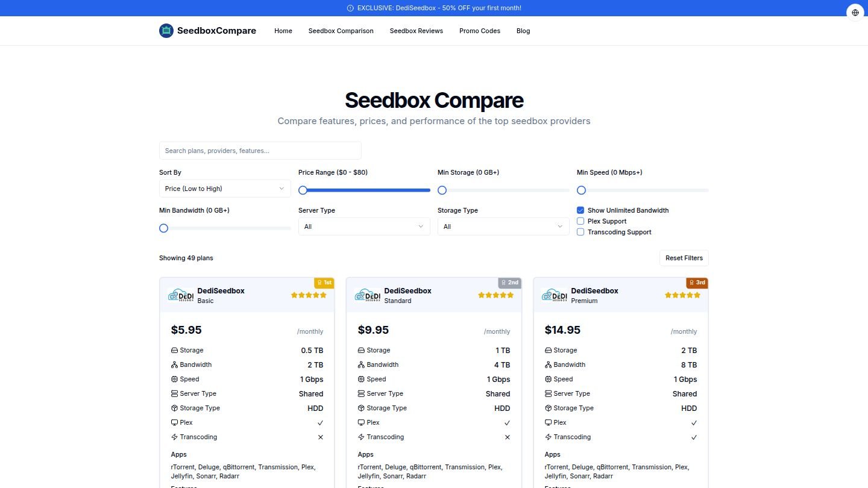Click Transcoding checkmark in Premium card
The image size is (868, 488).
[694, 437]
